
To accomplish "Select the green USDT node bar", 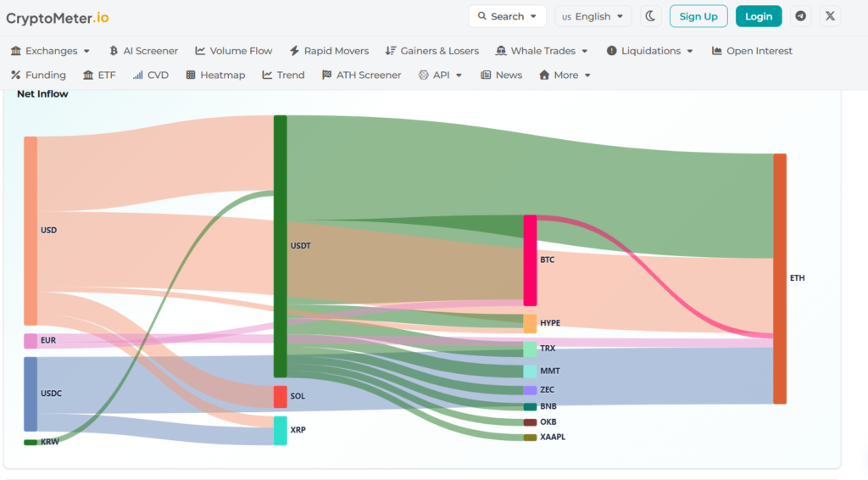I will tap(280, 247).
